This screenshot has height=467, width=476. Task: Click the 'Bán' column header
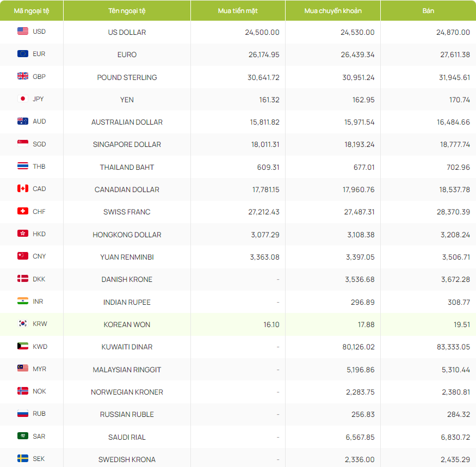click(x=428, y=11)
